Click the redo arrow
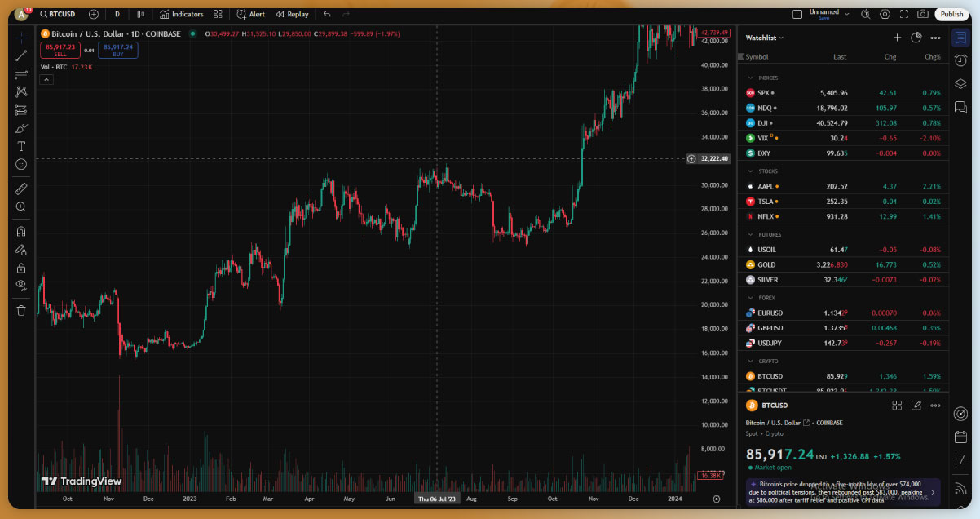 (x=346, y=14)
